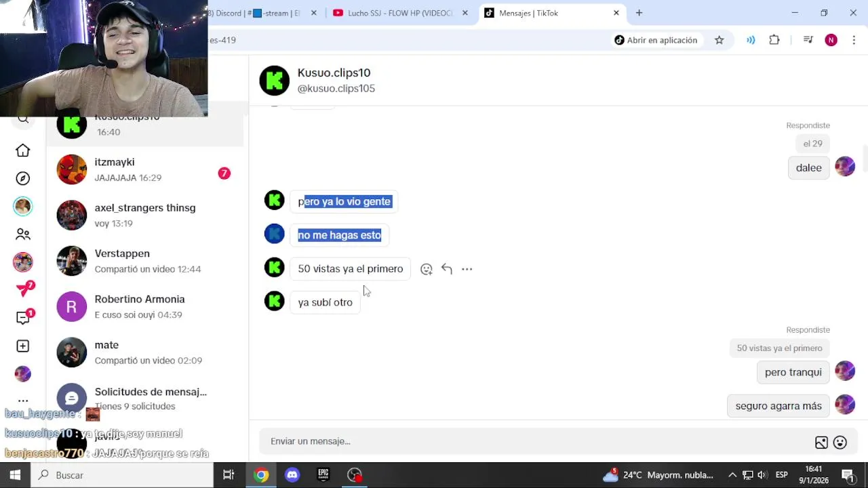Click the Kusuo.clips10 header avatar
Viewport: 868px width, 488px height.
pyautogui.click(x=275, y=81)
